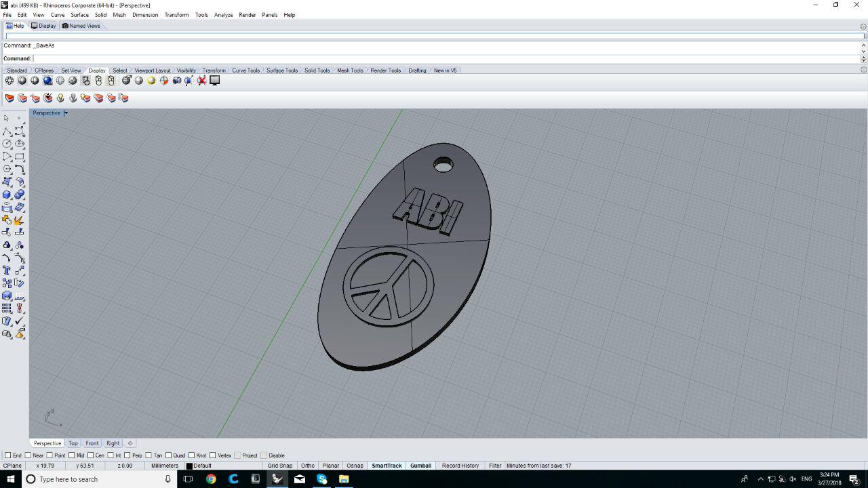868x488 pixels.
Task: Open the Analyze menu
Action: (223, 15)
